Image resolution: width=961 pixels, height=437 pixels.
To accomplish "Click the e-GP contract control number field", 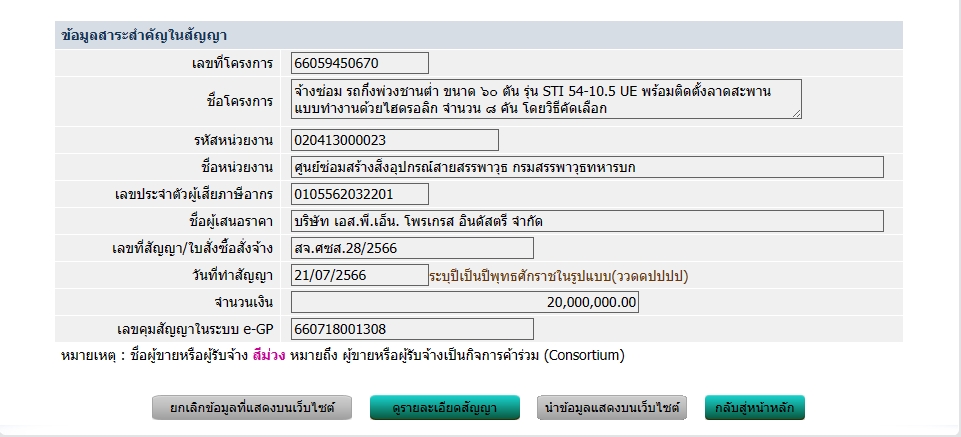I will 412,329.
